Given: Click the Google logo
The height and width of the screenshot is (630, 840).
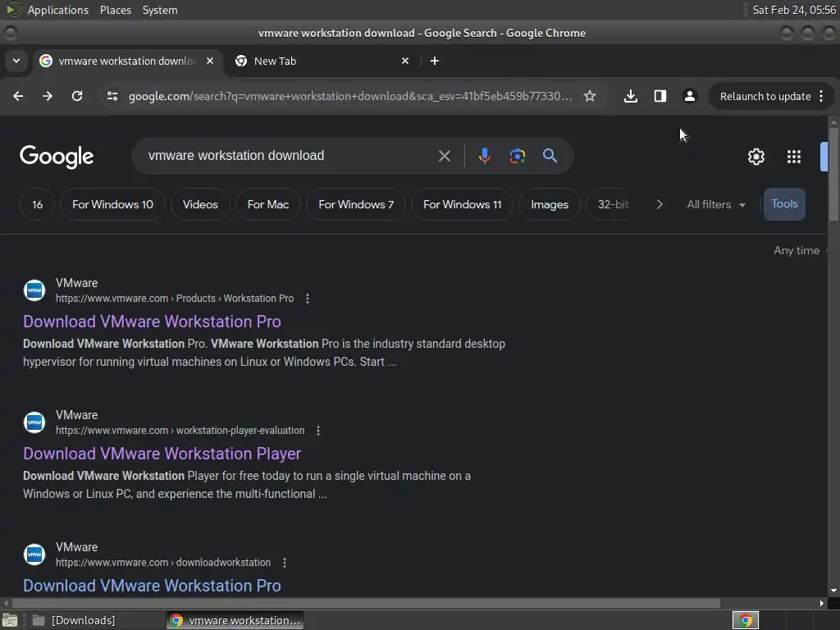Looking at the screenshot, I should [57, 157].
